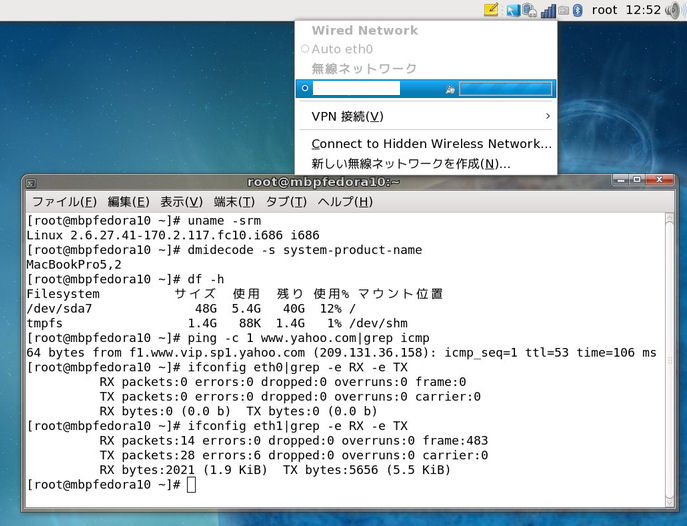Open the タブ(T) terminal menu
The width and height of the screenshot is (687, 526).
pos(286,202)
